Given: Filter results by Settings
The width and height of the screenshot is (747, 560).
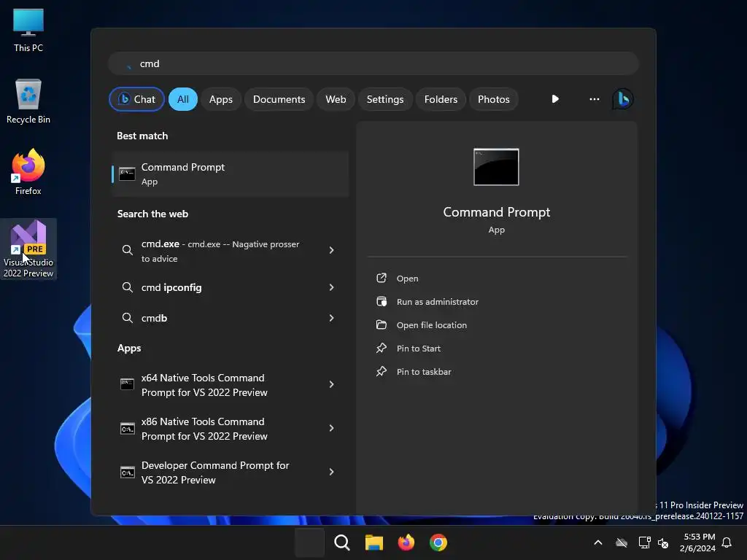Looking at the screenshot, I should 385,99.
